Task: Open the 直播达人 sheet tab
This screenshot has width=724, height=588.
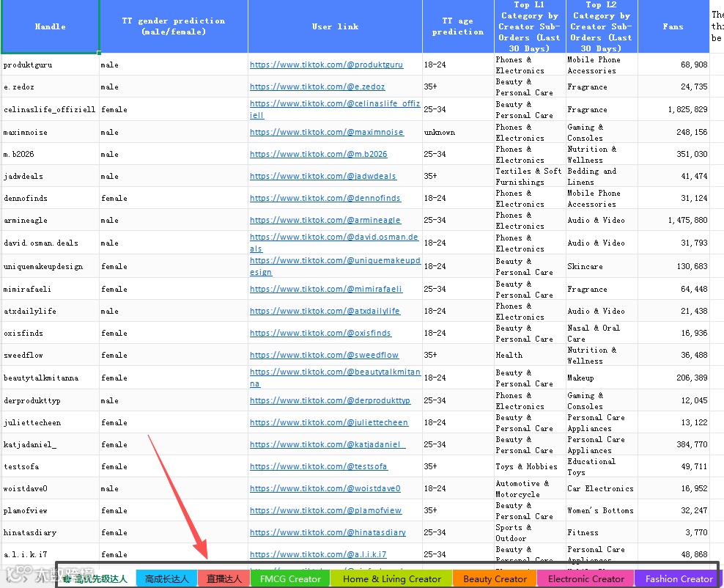Action: point(224,578)
